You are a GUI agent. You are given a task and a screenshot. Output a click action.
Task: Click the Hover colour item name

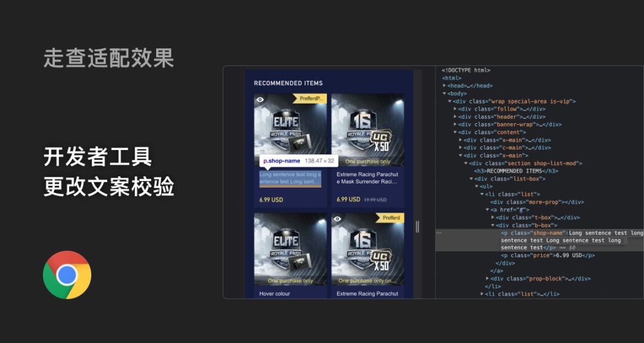click(x=274, y=294)
